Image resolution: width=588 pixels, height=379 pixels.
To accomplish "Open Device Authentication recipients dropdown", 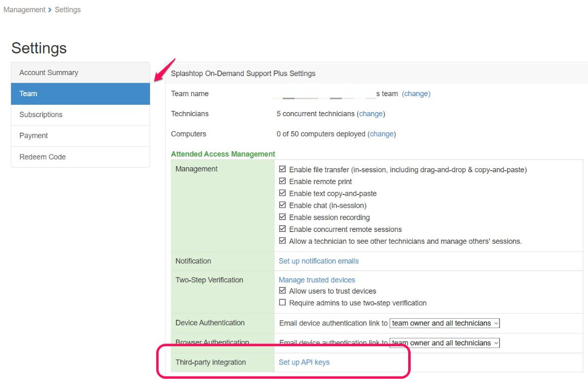I will (x=445, y=323).
